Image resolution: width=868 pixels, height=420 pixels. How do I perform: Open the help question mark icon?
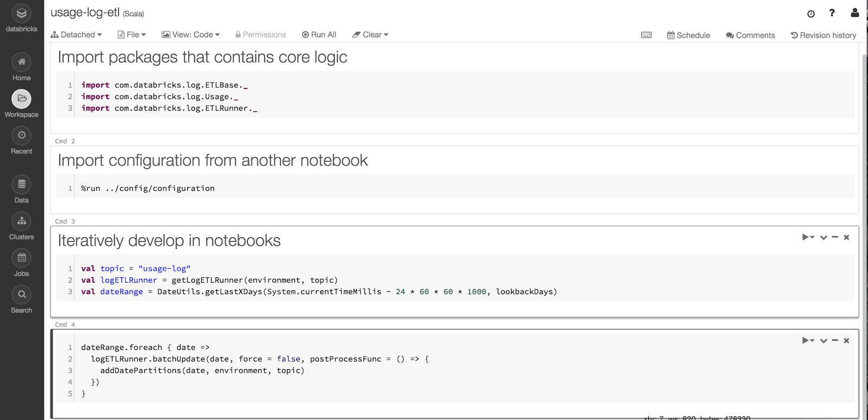(x=832, y=13)
